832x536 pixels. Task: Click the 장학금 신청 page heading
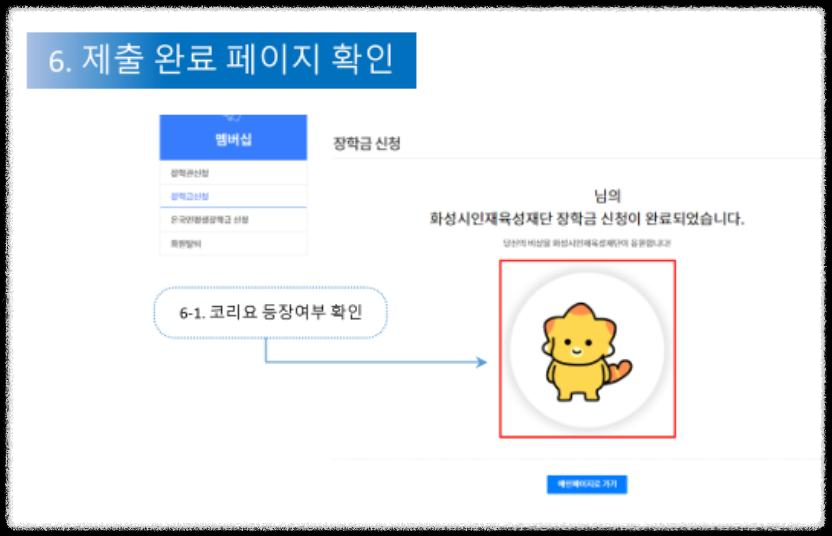click(x=367, y=143)
